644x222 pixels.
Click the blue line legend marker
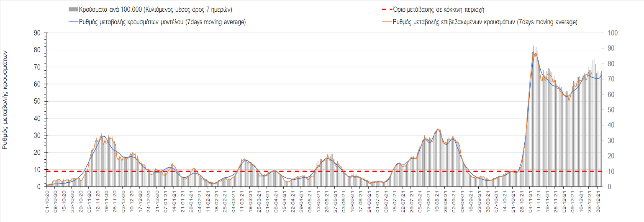tap(73, 22)
